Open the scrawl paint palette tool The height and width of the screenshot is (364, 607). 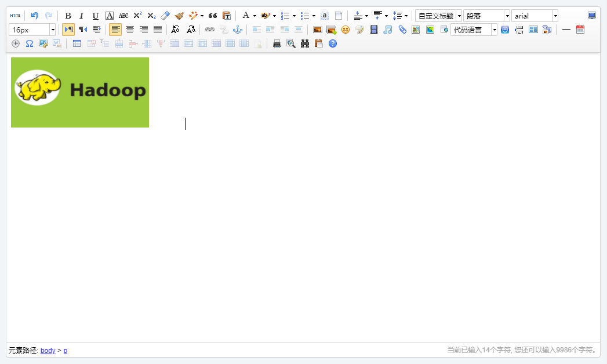(x=359, y=30)
